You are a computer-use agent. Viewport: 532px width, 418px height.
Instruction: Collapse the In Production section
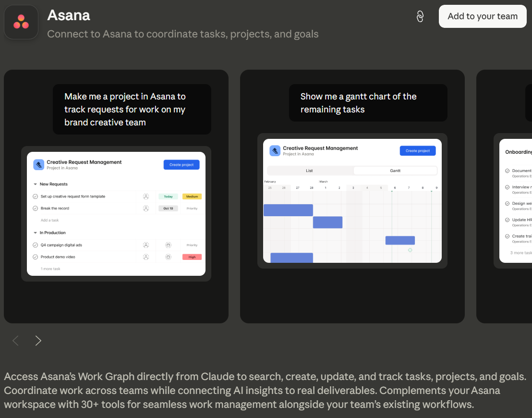pyautogui.click(x=35, y=233)
